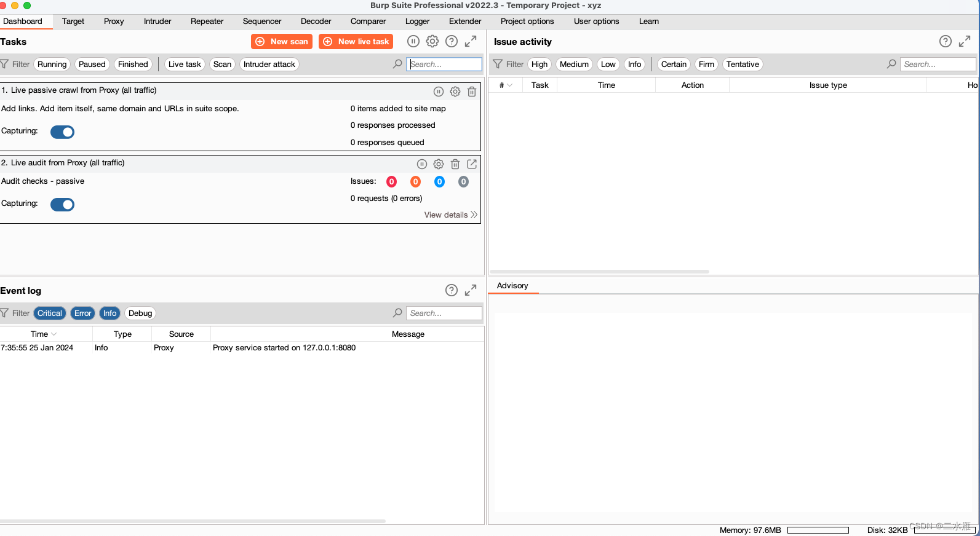980x536 pixels.
Task: Focus the Issue activity search field
Action: click(938, 64)
